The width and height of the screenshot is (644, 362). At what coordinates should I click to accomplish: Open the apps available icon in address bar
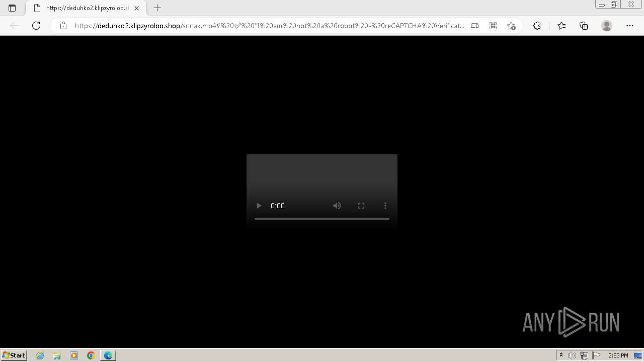pos(493,26)
